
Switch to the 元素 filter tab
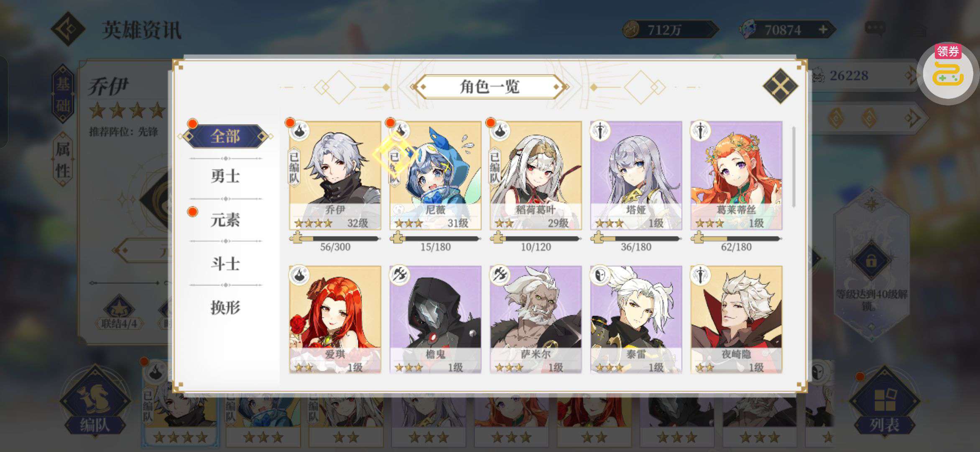point(225,220)
